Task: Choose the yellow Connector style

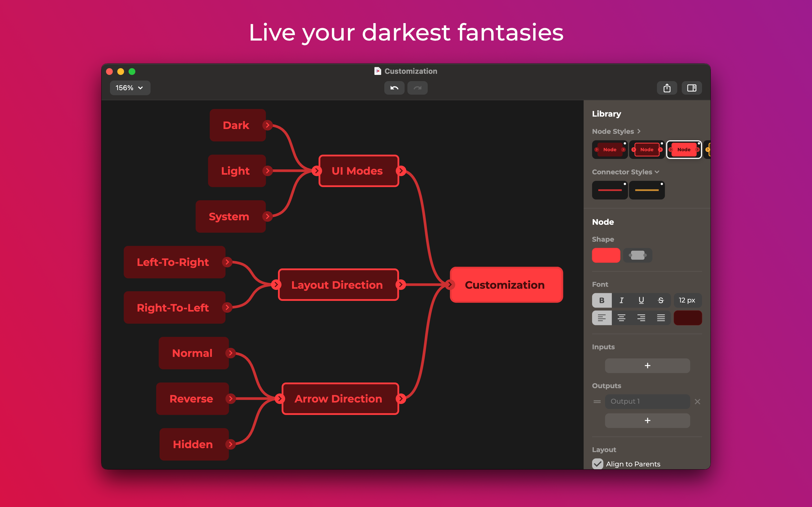Action: [x=647, y=190]
